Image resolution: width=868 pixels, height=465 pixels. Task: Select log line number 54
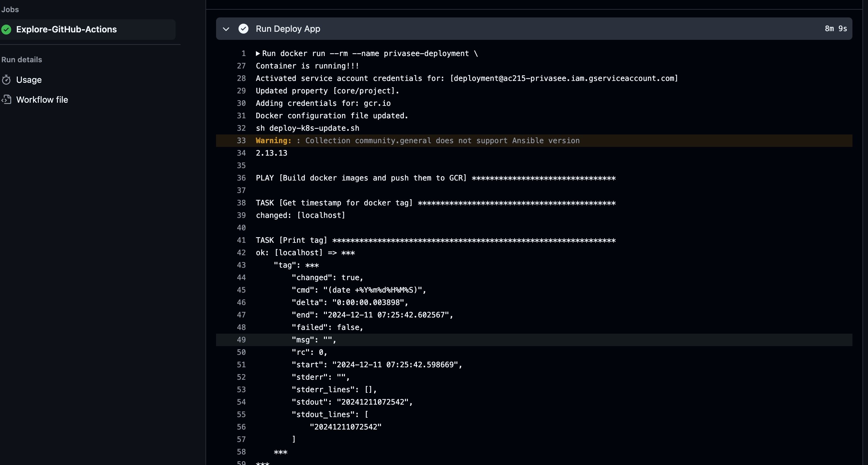[x=241, y=402]
